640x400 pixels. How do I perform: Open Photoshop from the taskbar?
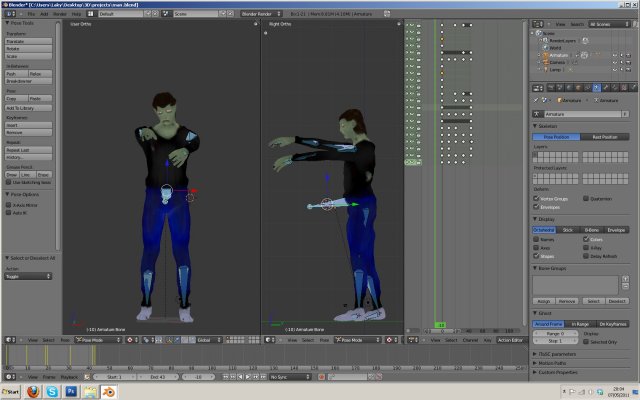(x=71, y=392)
